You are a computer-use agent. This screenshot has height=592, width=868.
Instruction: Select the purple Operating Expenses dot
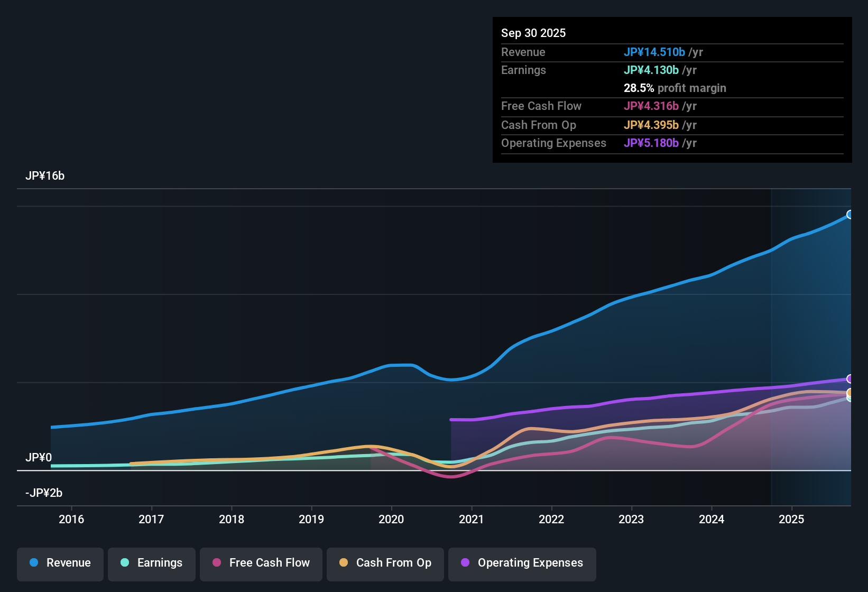465,563
